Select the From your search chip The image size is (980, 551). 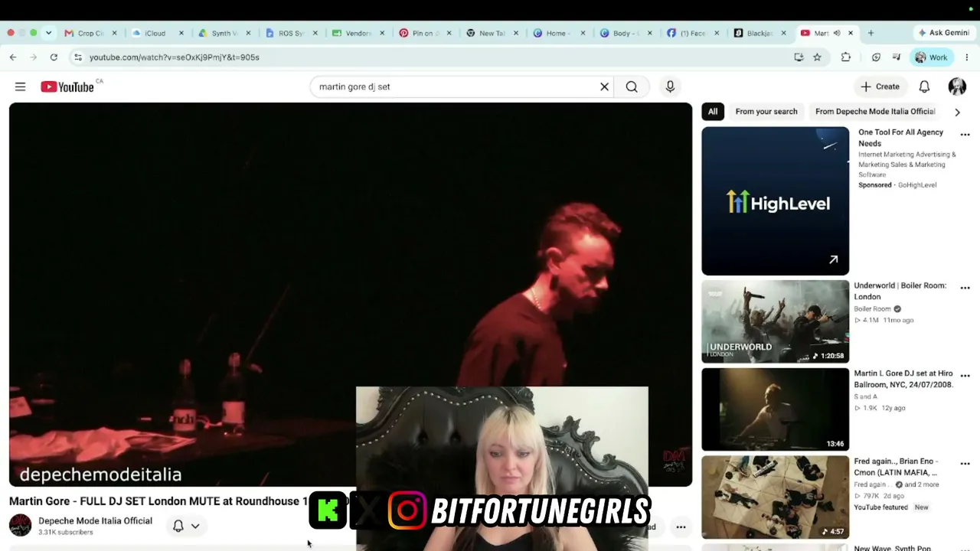tap(766, 112)
